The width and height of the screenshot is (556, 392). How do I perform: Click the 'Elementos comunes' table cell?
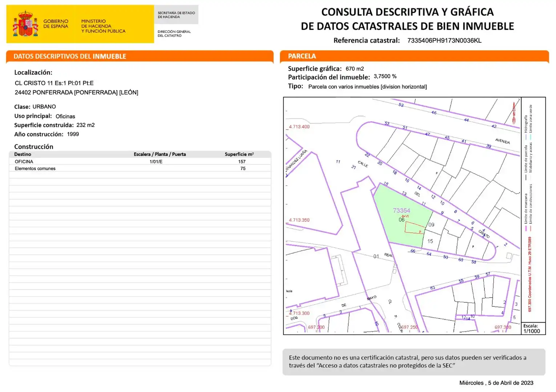coord(35,168)
